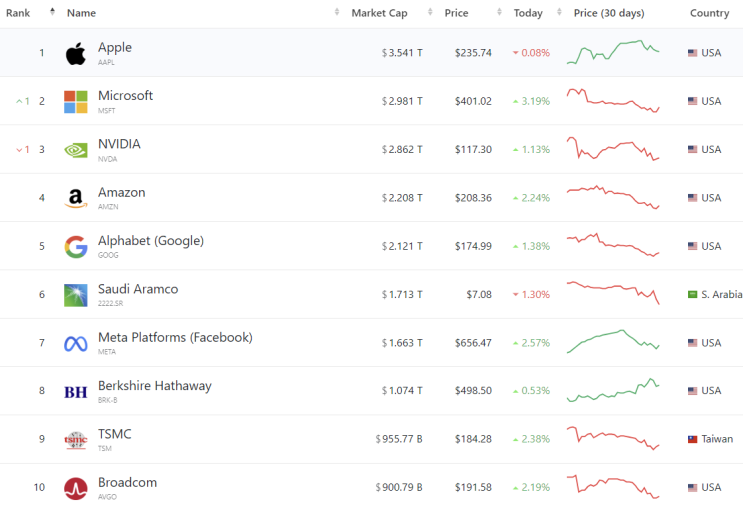The height and width of the screenshot is (508, 743).
Task: View Apple's 30-day price sparkline chart
Action: [613, 52]
